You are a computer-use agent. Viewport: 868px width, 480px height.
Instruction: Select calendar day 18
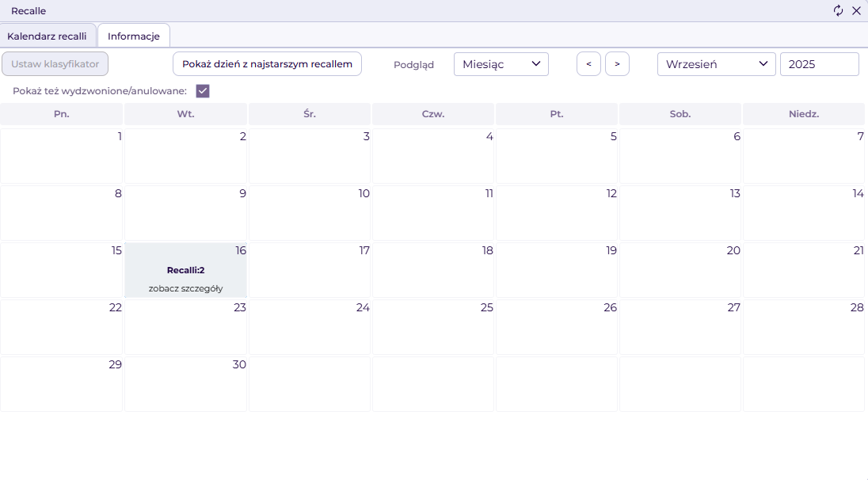tap(433, 270)
